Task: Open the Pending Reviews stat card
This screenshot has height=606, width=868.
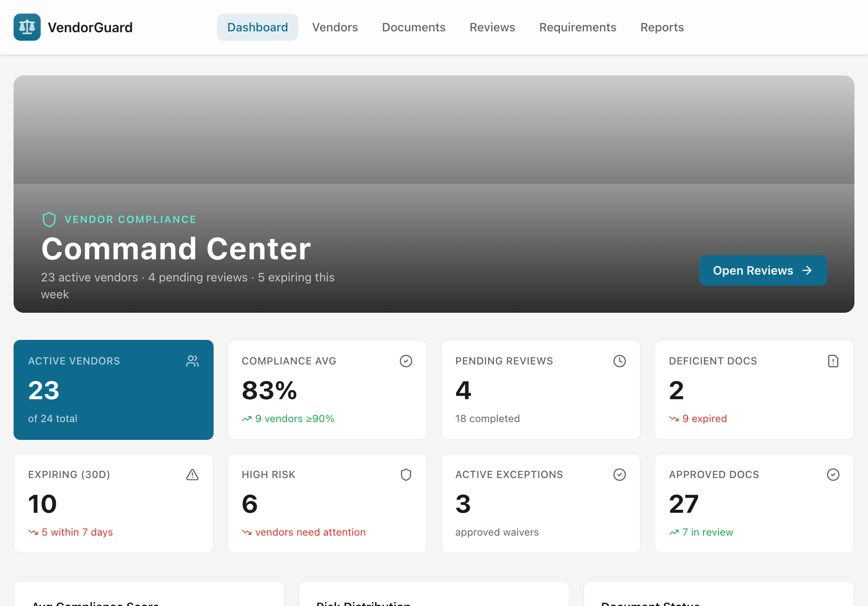Action: 541,390
